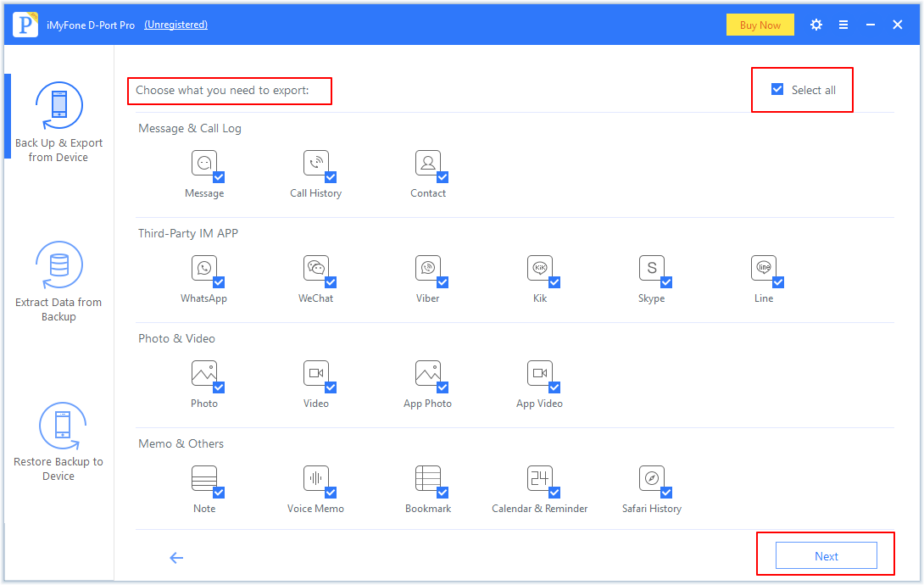Click the App Photo icon
The width and height of the screenshot is (924, 585).
[428, 374]
